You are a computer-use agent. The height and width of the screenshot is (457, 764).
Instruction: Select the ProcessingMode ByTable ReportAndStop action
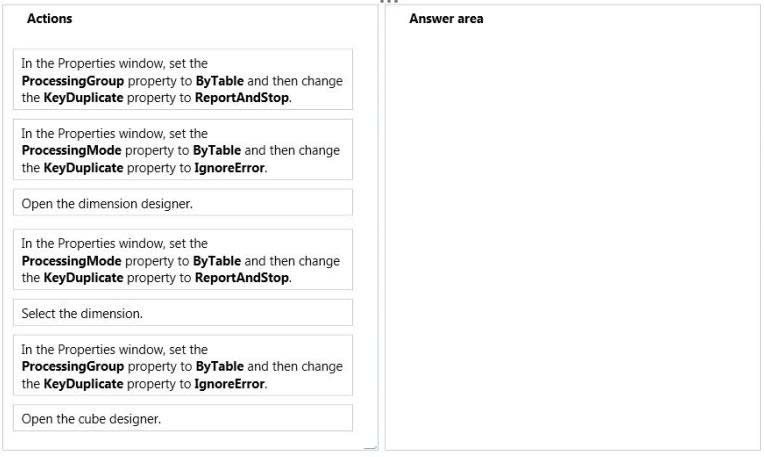click(184, 260)
